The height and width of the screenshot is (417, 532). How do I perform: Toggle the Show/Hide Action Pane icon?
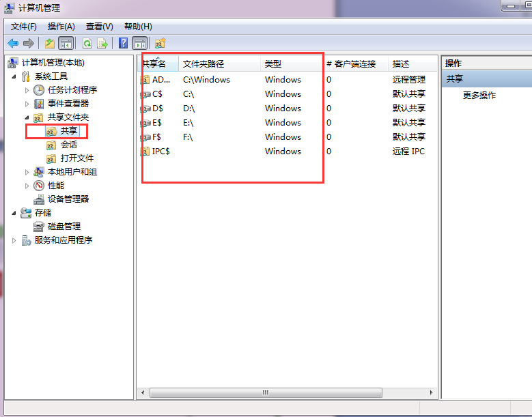pos(140,44)
